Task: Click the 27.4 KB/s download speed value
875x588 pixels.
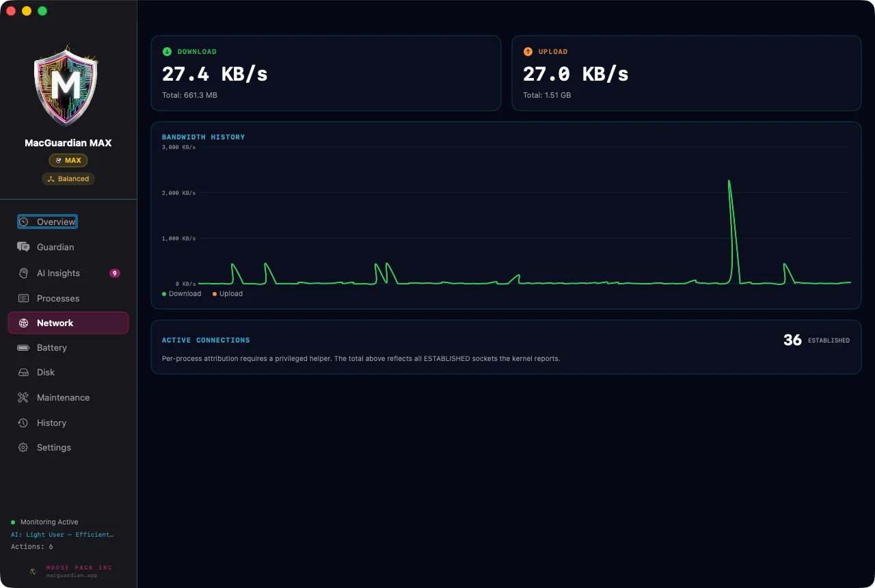Action: tap(215, 74)
